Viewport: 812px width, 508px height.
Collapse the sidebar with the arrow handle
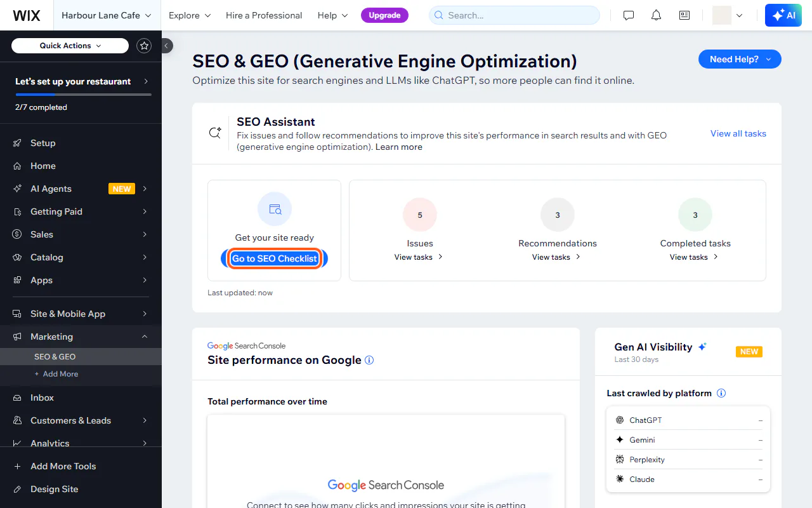point(166,46)
